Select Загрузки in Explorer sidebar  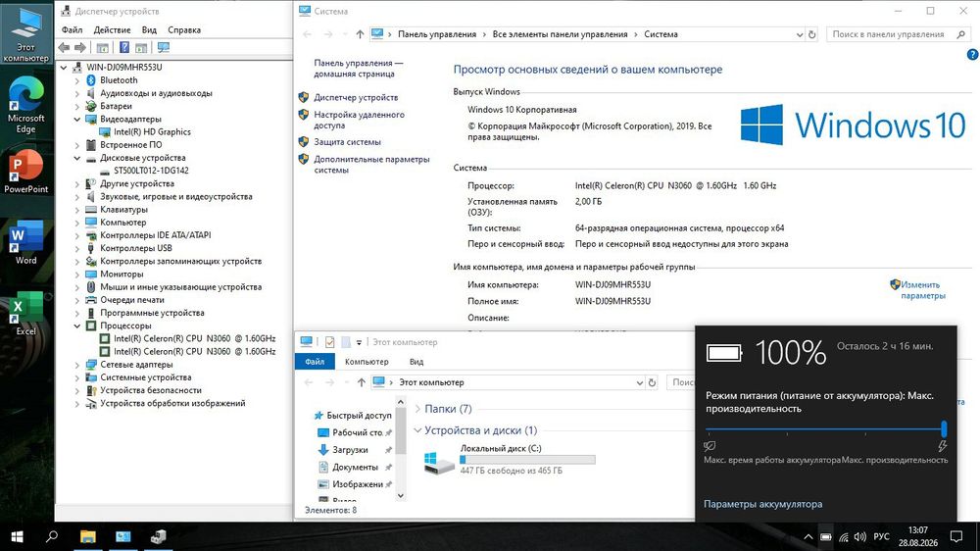coord(350,450)
